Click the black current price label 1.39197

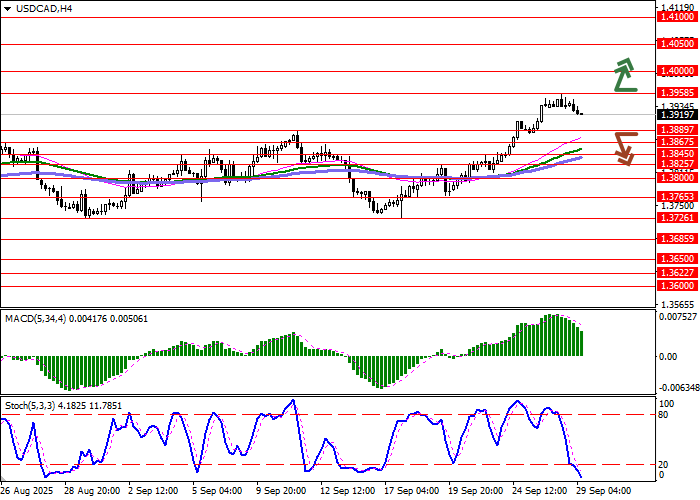677,115
